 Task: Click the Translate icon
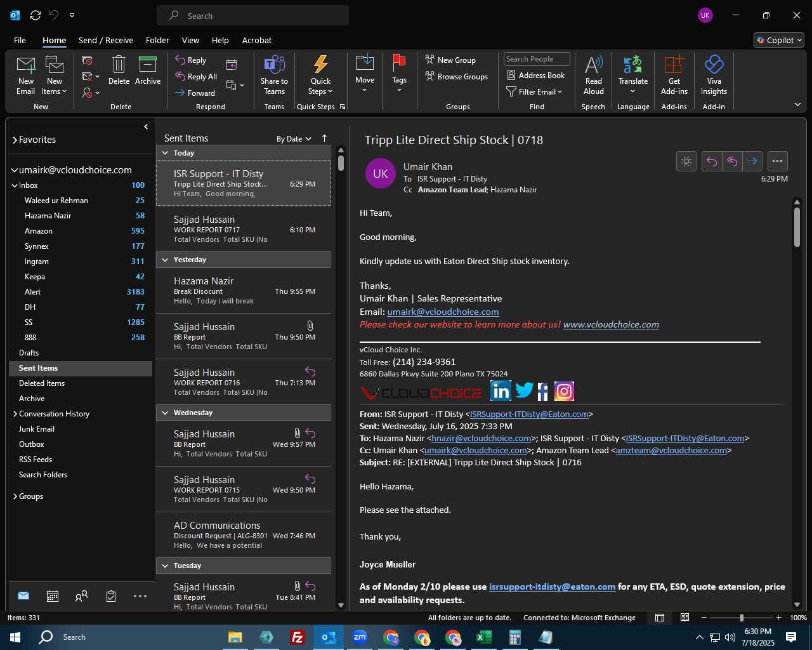tap(633, 65)
